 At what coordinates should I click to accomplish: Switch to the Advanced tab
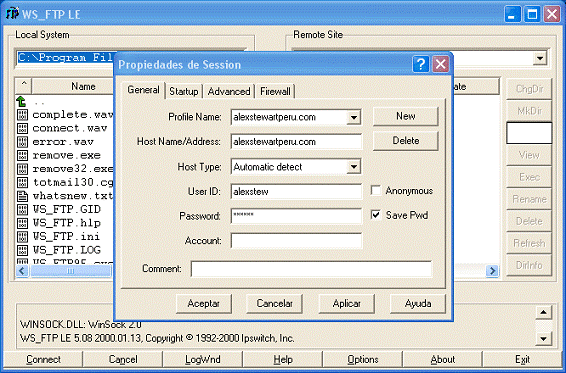pyautogui.click(x=229, y=91)
